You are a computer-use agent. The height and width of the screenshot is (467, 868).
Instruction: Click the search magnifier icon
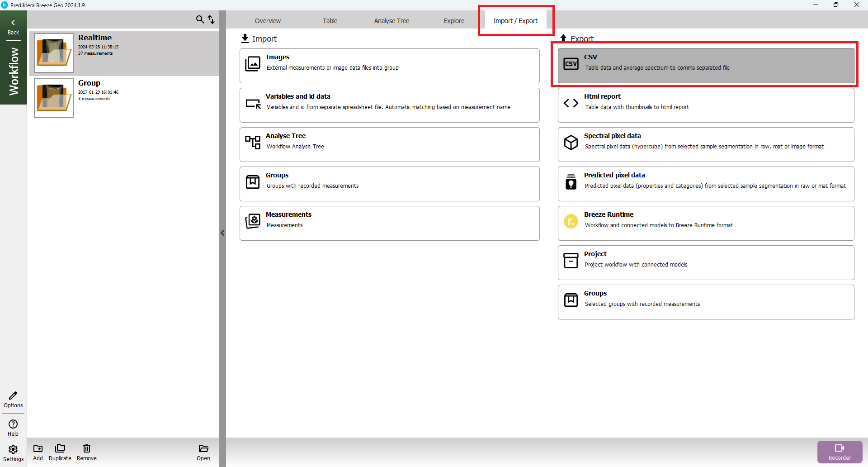200,19
